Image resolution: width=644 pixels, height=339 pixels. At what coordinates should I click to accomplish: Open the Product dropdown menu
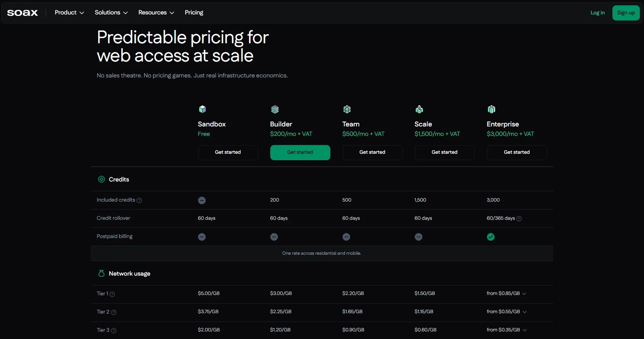pos(69,13)
